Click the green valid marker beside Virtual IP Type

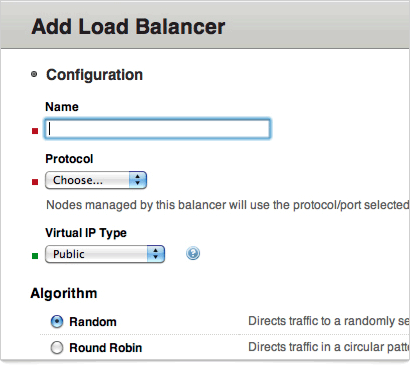click(x=35, y=256)
